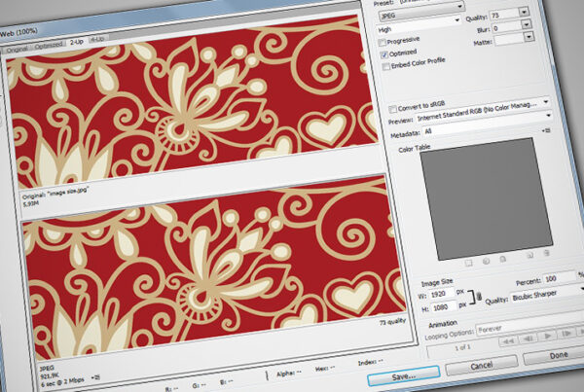Click the next frame button

click(566, 333)
